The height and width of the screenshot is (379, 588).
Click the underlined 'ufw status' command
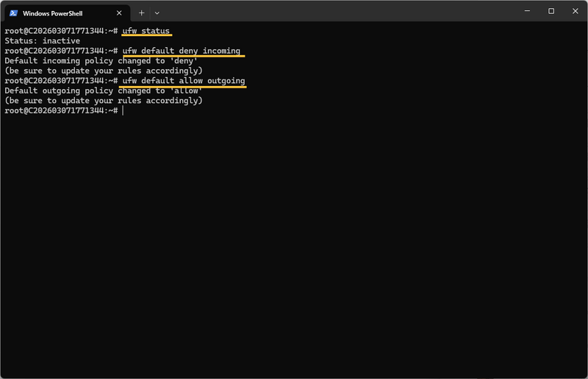146,31
